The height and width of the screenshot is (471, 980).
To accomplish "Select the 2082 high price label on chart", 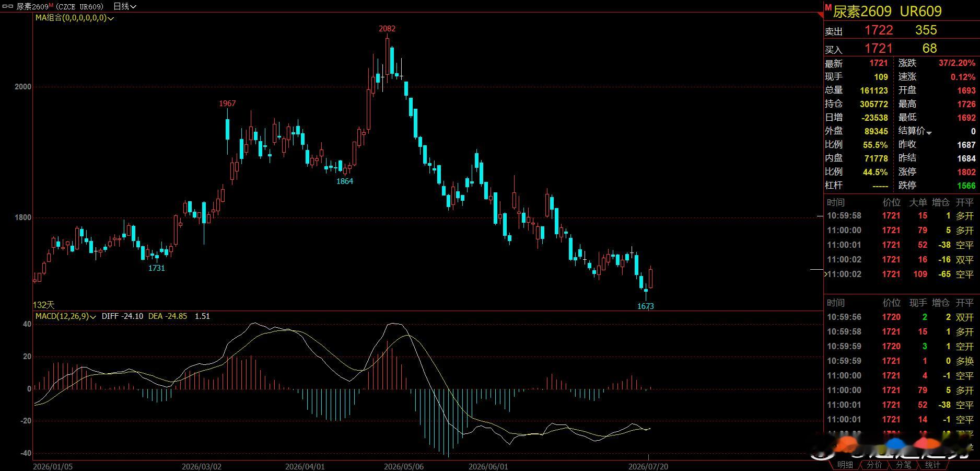I will click(x=387, y=29).
